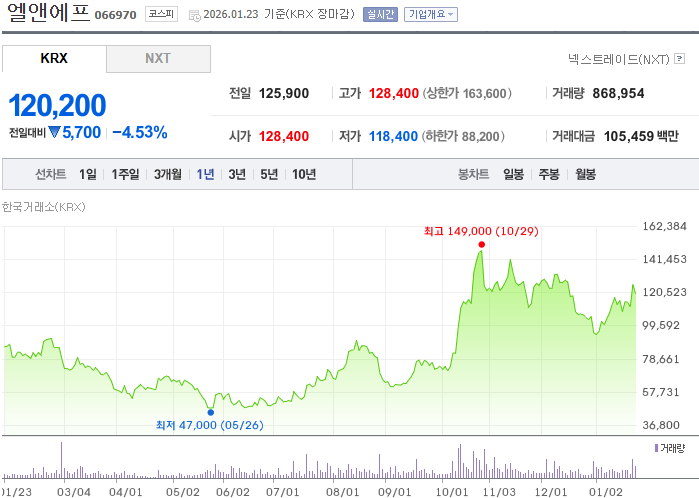Screen dimensions: 699x498
Task: Click the 11/03 x-axis date label
Action: tap(499, 492)
